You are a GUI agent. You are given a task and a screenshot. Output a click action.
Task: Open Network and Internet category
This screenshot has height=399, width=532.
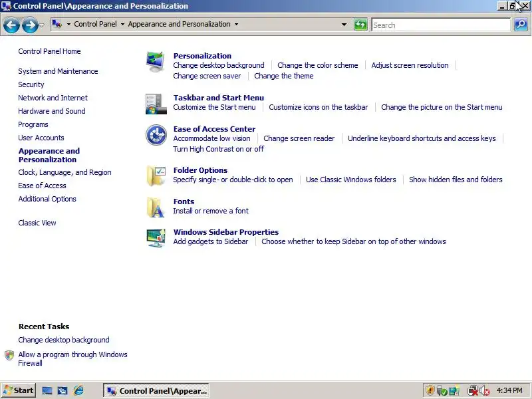pyautogui.click(x=53, y=98)
